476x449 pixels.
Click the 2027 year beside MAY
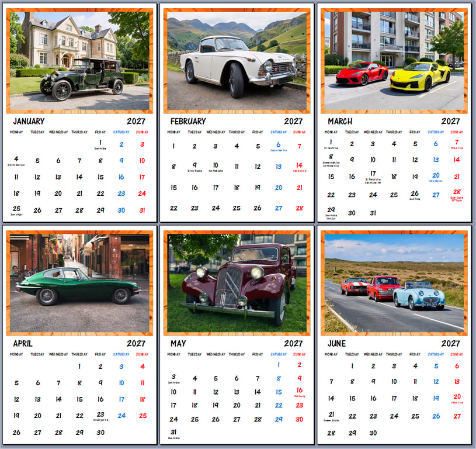pyautogui.click(x=293, y=344)
